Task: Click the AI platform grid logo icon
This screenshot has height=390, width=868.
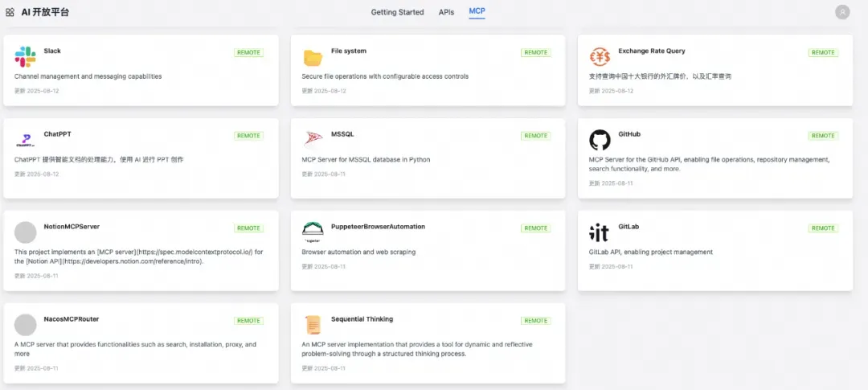Action: pyautogui.click(x=10, y=12)
